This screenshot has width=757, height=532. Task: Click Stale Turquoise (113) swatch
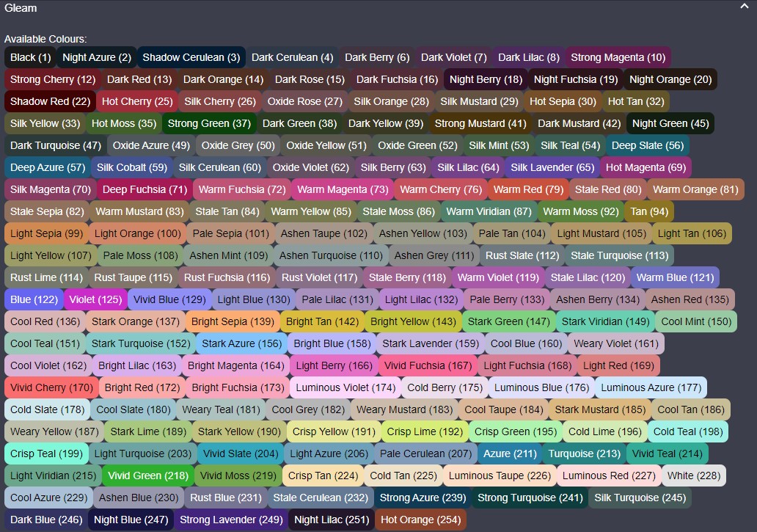[619, 256]
